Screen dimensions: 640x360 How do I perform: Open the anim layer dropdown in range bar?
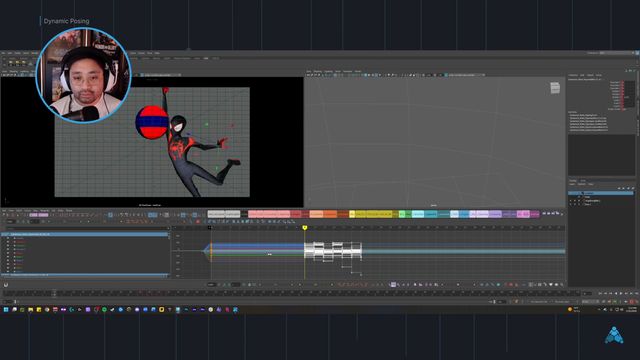564,302
